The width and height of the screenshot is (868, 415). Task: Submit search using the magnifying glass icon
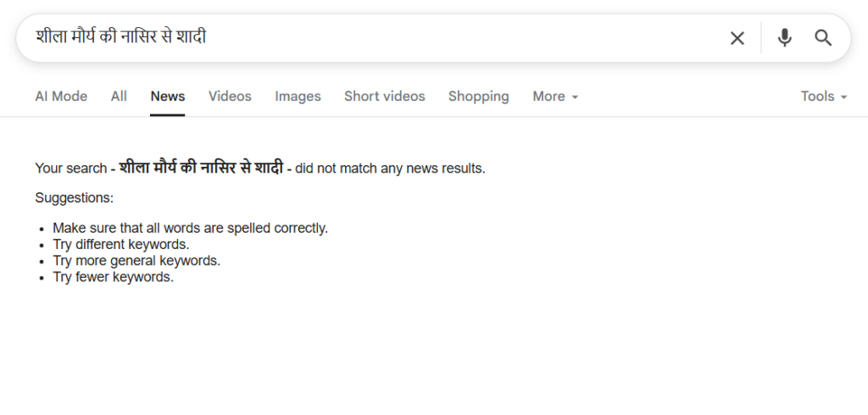pos(823,38)
